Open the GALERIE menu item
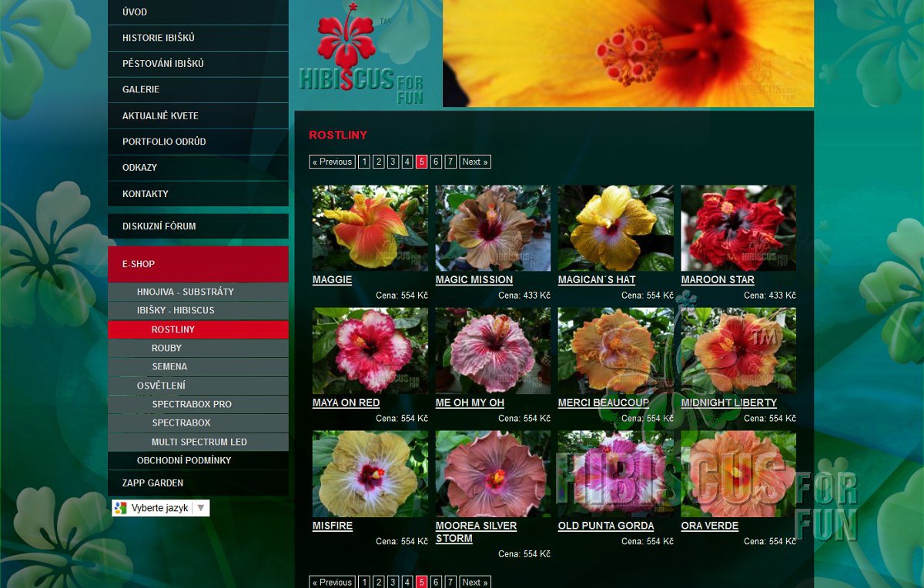924x588 pixels. click(x=198, y=89)
